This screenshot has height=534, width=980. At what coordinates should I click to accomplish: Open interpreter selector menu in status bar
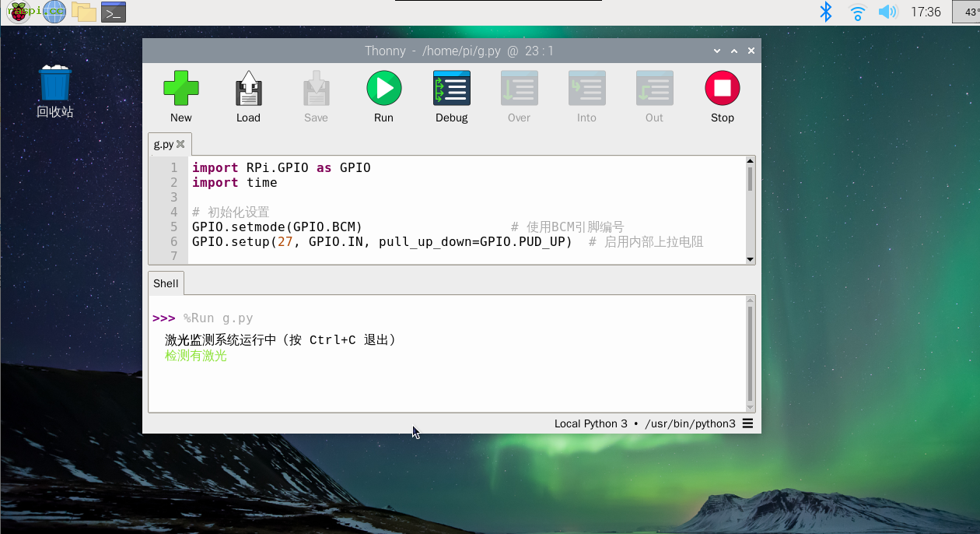tap(747, 423)
